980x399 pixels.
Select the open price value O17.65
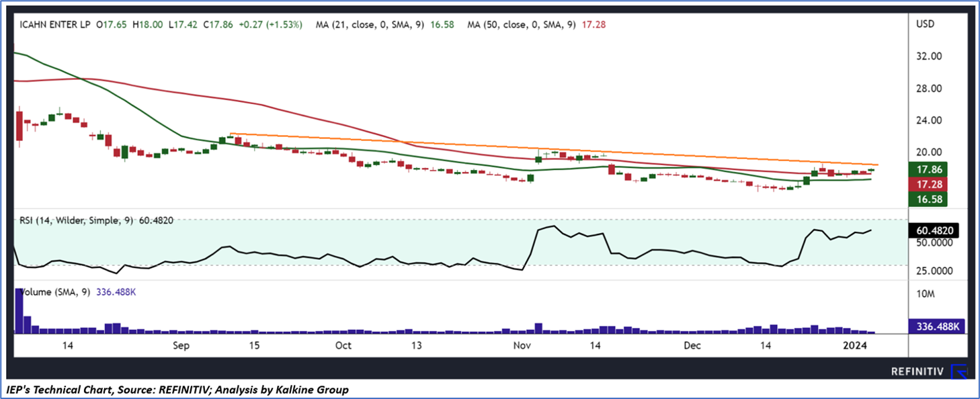[112, 24]
